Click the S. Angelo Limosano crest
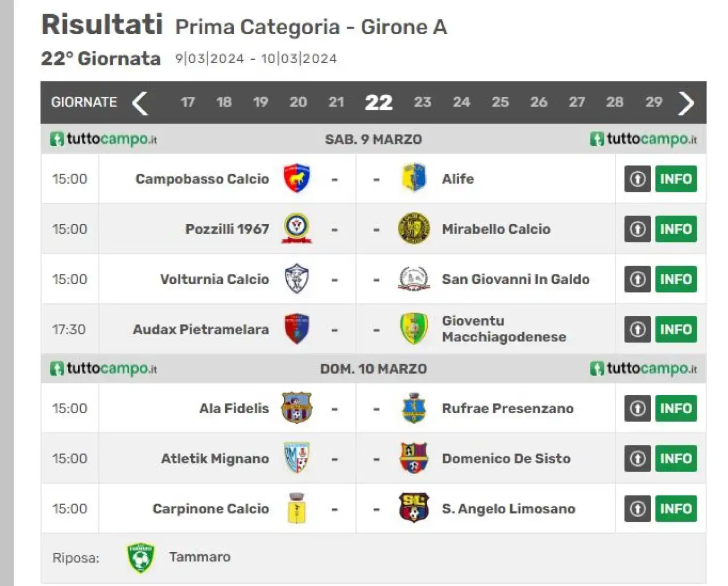This screenshot has height=586, width=728. pyautogui.click(x=413, y=509)
